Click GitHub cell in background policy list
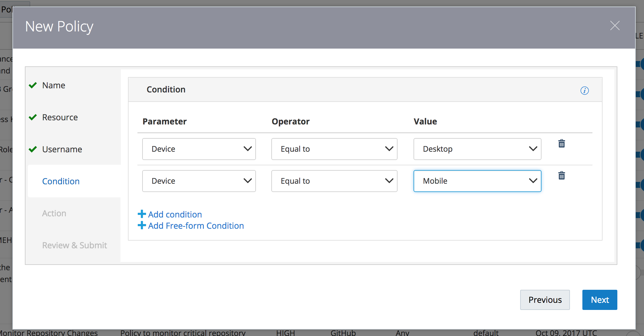The height and width of the screenshot is (336, 644). (x=343, y=333)
